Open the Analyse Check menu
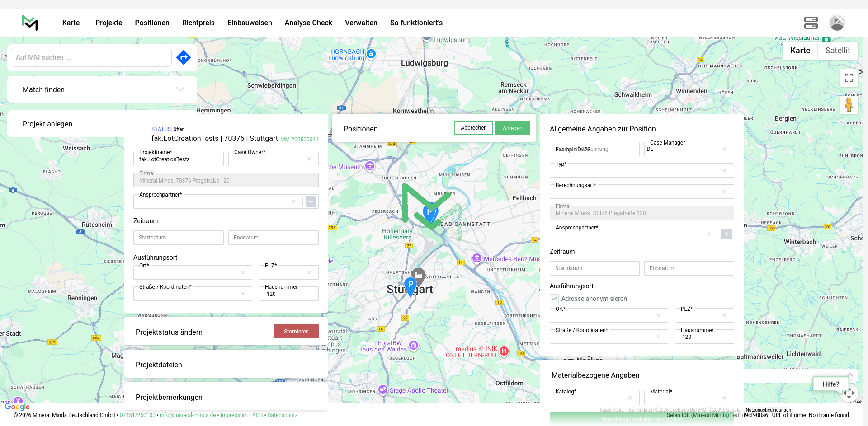Image resolution: width=868 pixels, height=426 pixels. coord(308,23)
